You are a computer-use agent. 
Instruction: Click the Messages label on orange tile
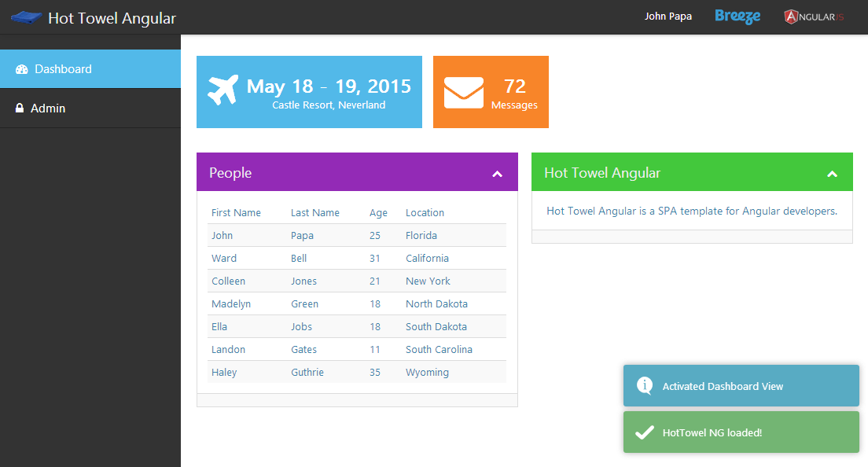(514, 105)
